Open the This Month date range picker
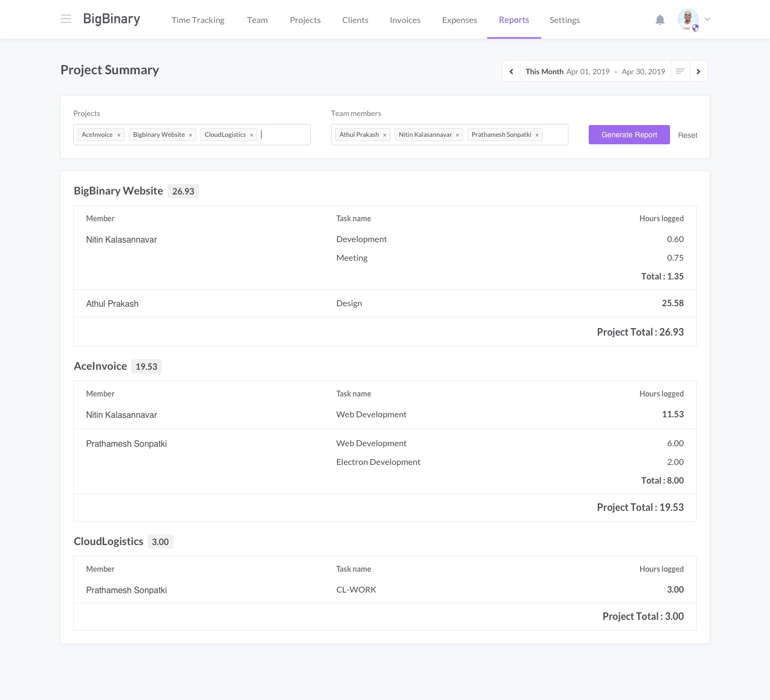This screenshot has height=700, width=770. tap(595, 72)
